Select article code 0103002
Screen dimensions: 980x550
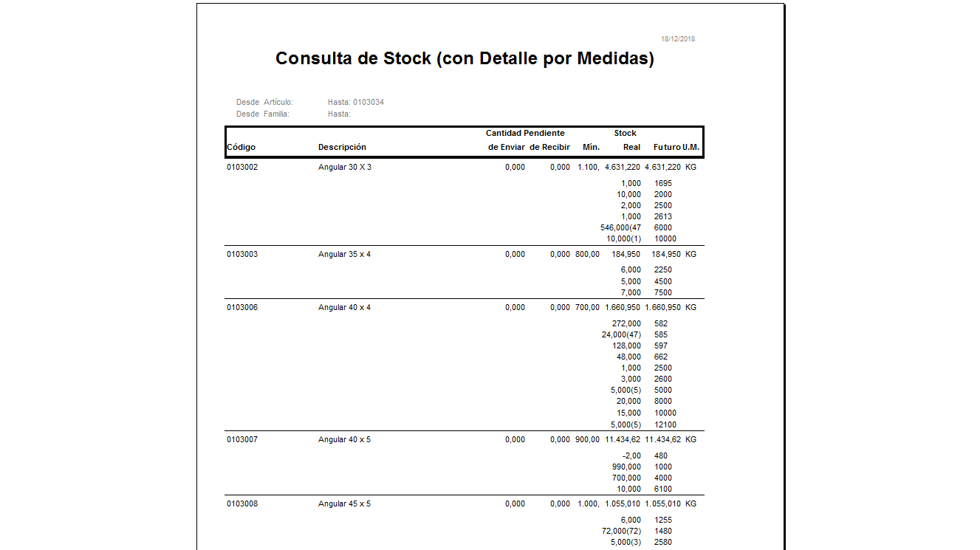pyautogui.click(x=242, y=167)
